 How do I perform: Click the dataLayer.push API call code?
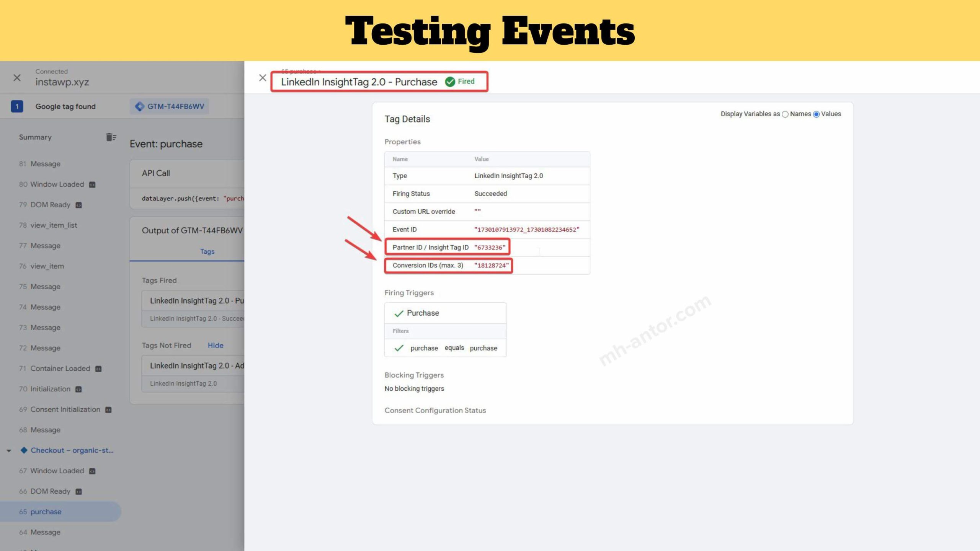pos(193,198)
